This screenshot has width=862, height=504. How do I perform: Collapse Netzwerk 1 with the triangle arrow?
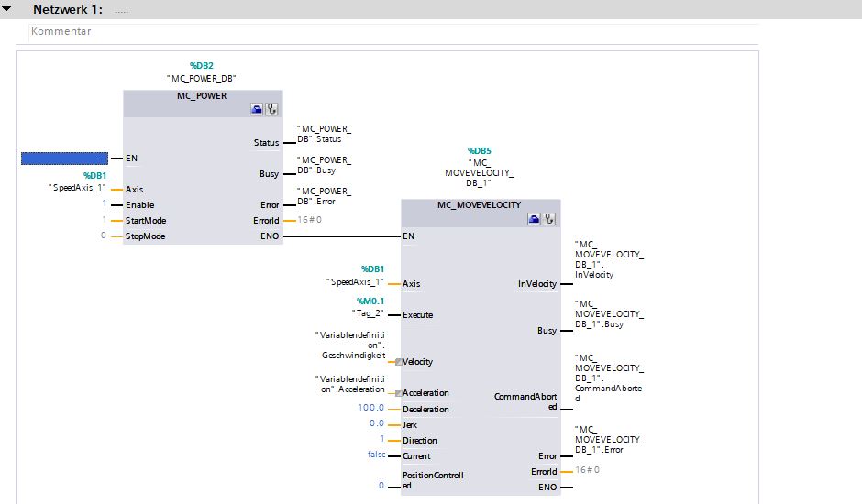click(x=7, y=9)
